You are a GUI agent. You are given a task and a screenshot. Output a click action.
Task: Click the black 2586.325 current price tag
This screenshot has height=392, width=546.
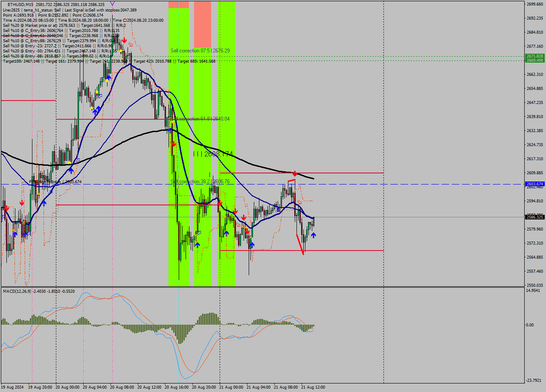[x=534, y=217]
